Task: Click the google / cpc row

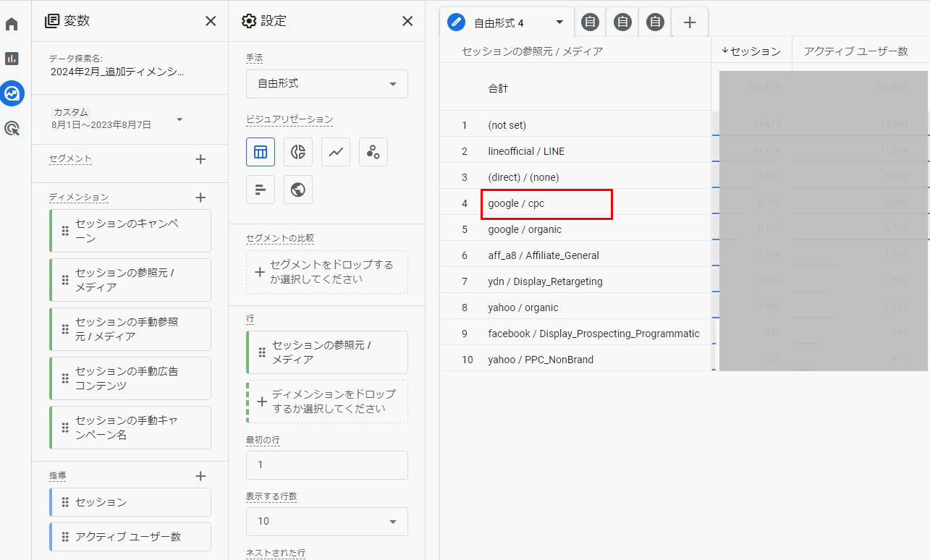Action: click(575, 203)
